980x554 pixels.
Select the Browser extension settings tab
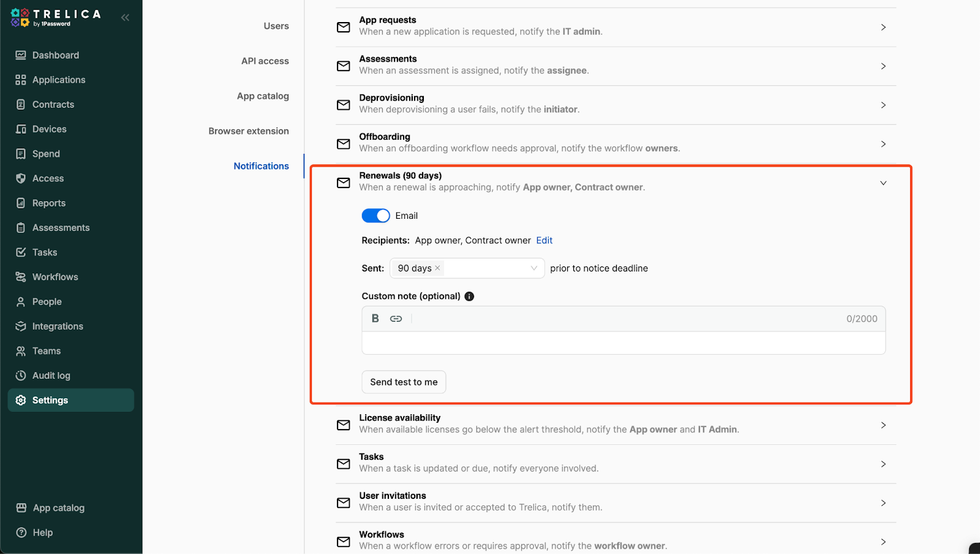coord(248,131)
